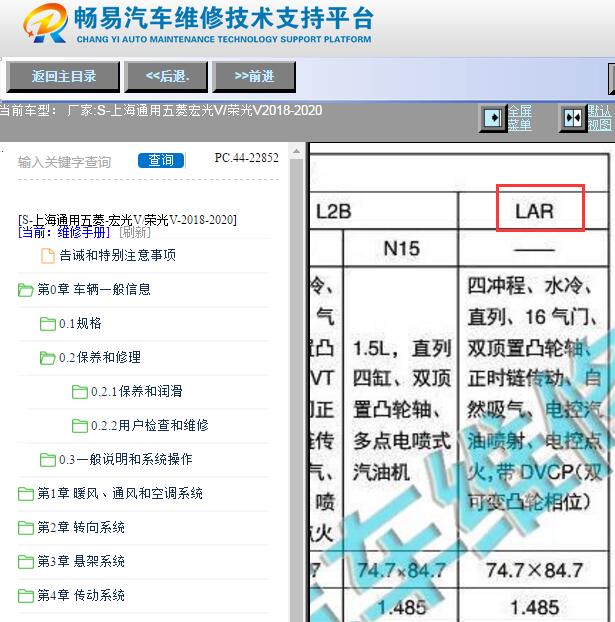The image size is (615, 622).
Task: Click the 查询 search button
Action: coord(161,160)
